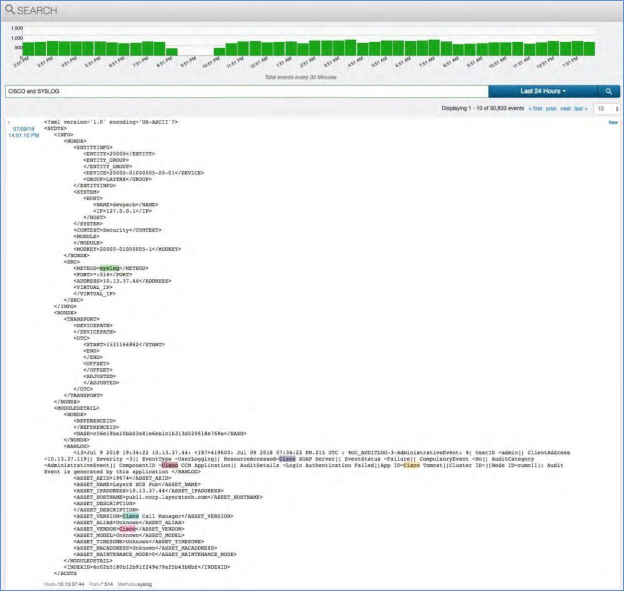Go to the next results page
Screen dimensions: 624x591
click(566, 107)
